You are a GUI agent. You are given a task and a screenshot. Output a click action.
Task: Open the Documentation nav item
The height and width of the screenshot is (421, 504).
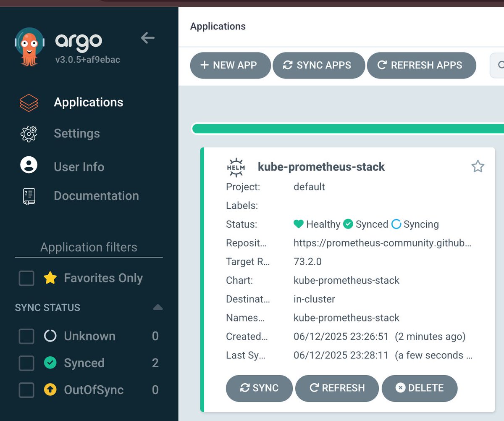point(96,196)
